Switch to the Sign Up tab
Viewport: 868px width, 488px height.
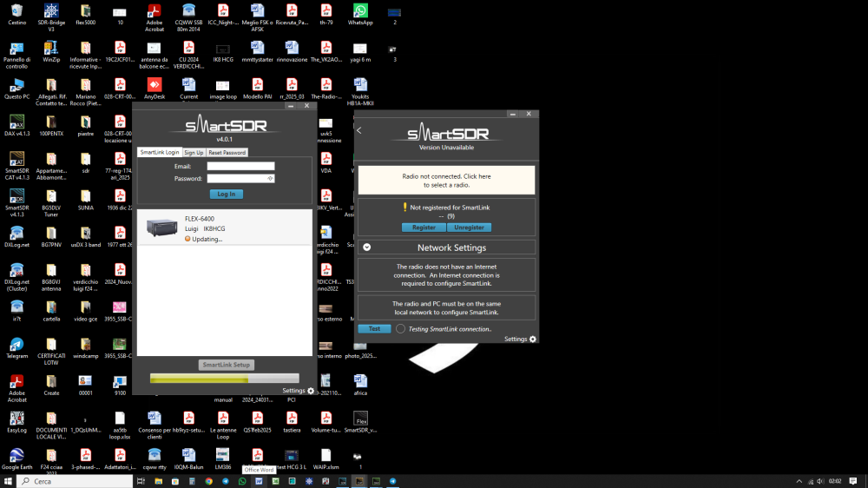[194, 152]
